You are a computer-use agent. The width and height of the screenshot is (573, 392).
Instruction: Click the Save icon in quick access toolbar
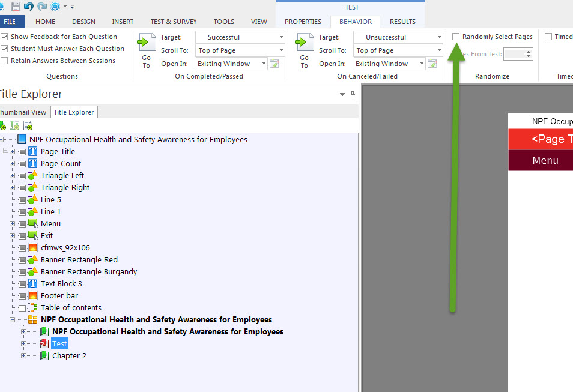pyautogui.click(x=16, y=6)
